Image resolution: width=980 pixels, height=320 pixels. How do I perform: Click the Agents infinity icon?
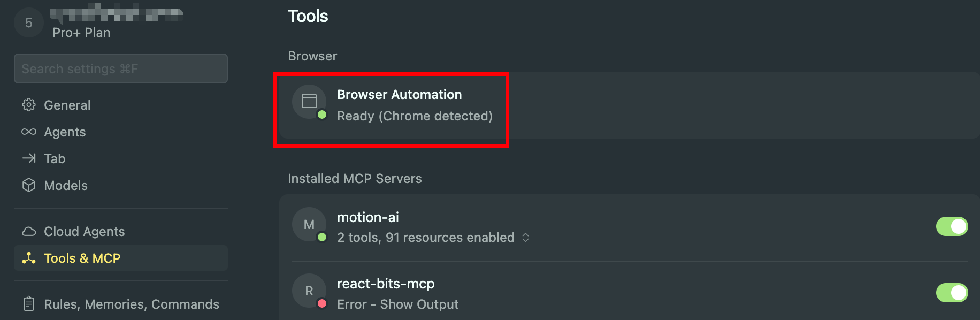click(x=29, y=132)
